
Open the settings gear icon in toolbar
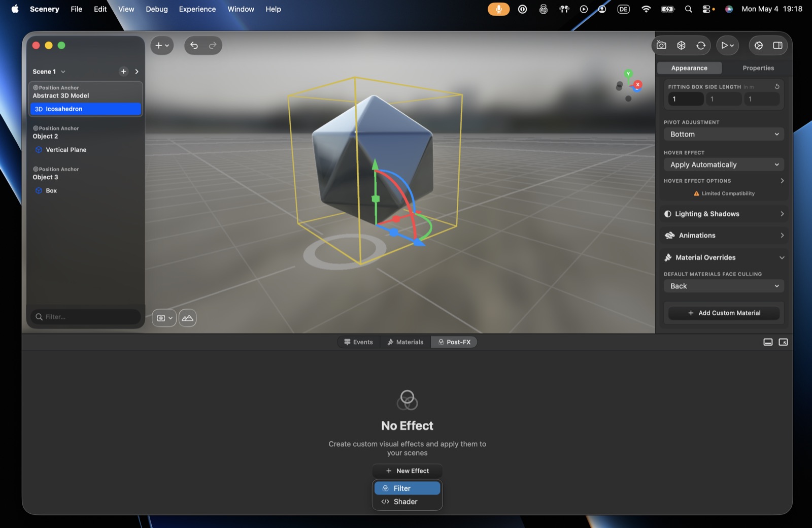758,45
